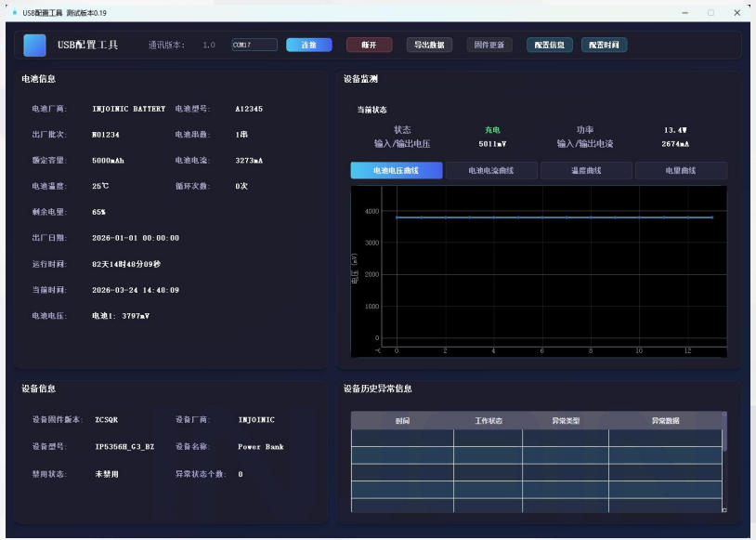The height and width of the screenshot is (540, 756).
Task: Click the 异常数据 column header
Action: [x=665, y=421]
